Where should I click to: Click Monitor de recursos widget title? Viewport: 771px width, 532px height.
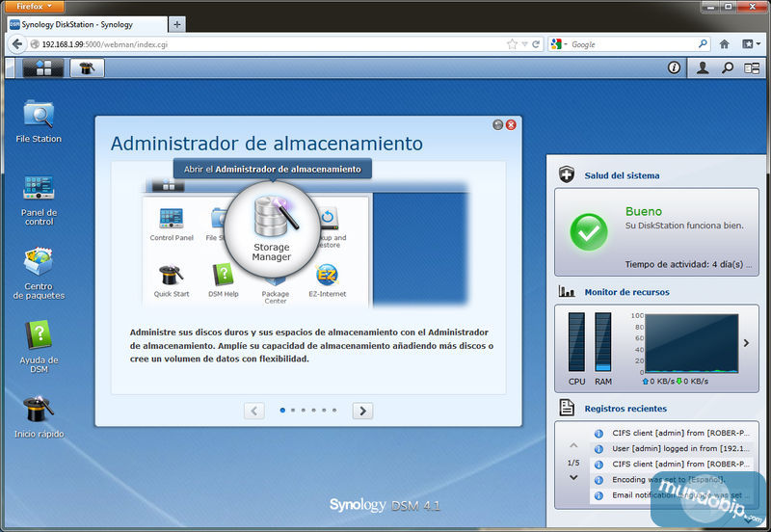[627, 292]
